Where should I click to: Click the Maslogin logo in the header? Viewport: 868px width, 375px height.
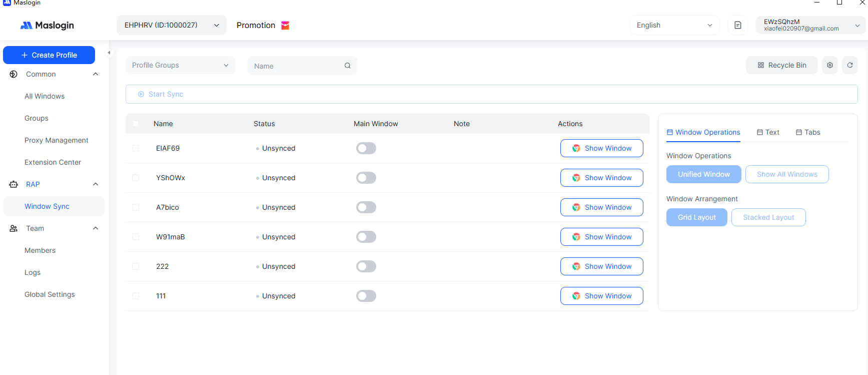click(x=47, y=26)
